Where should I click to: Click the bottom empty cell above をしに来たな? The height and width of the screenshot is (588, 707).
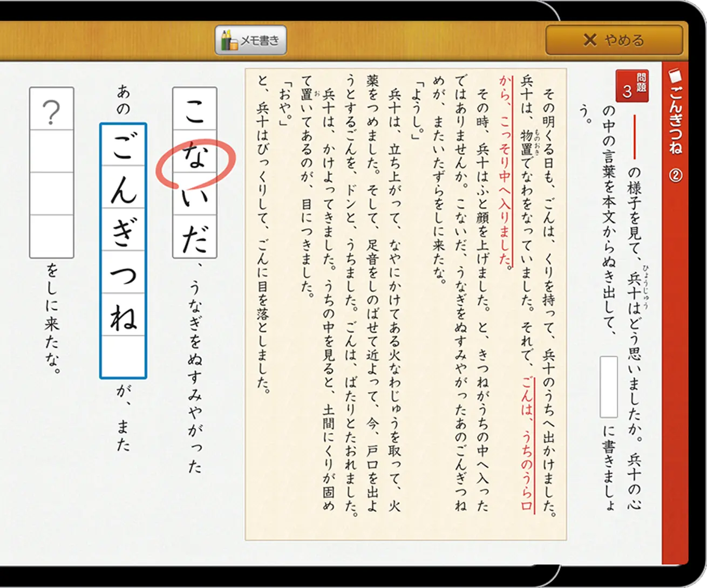51,237
